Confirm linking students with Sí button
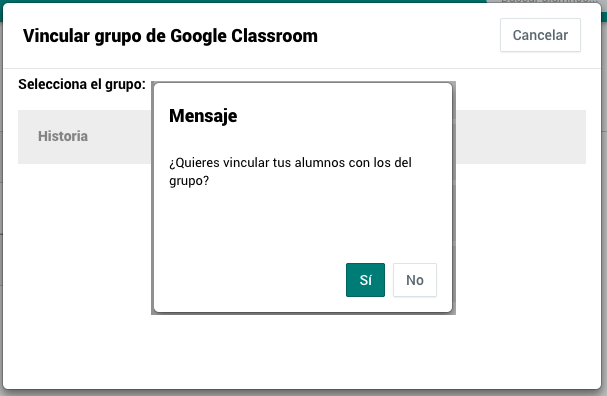Screen dimensions: 607x396 coord(365,280)
